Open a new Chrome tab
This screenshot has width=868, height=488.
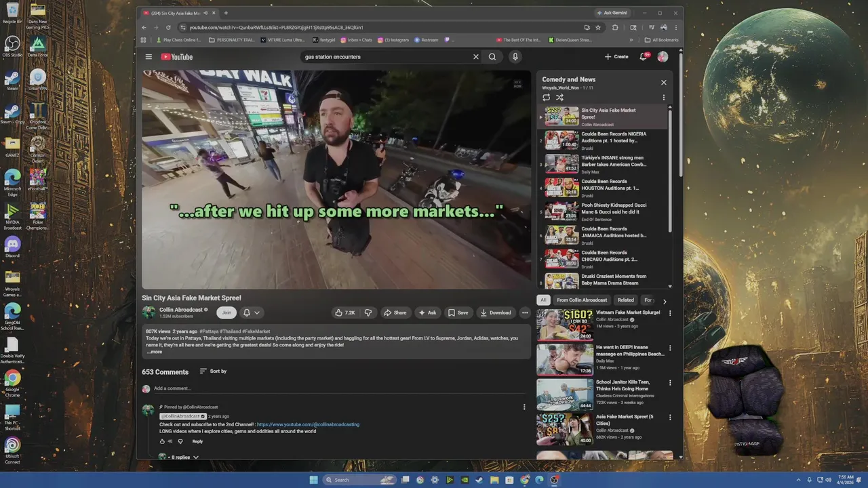(x=226, y=13)
